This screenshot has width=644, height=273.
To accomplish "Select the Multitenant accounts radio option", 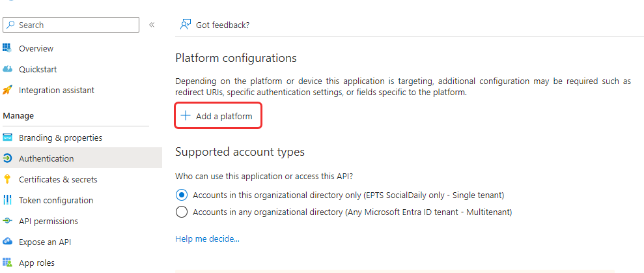I will (x=182, y=212).
